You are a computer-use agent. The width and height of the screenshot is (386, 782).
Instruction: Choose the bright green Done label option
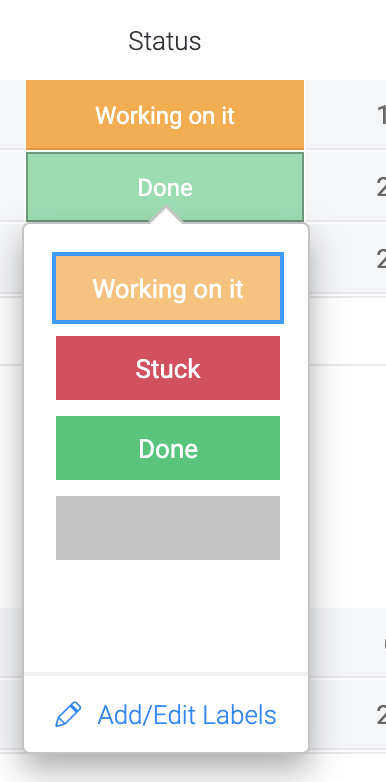coord(168,448)
